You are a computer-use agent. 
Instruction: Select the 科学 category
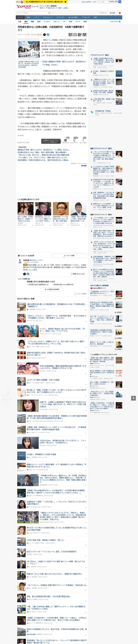(x=71, y=21)
